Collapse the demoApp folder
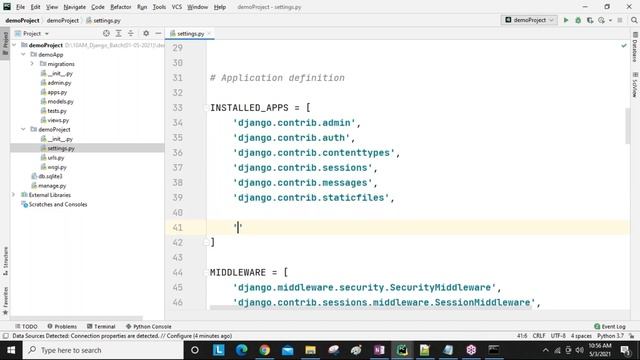This screenshot has width=640, height=360. [23, 54]
